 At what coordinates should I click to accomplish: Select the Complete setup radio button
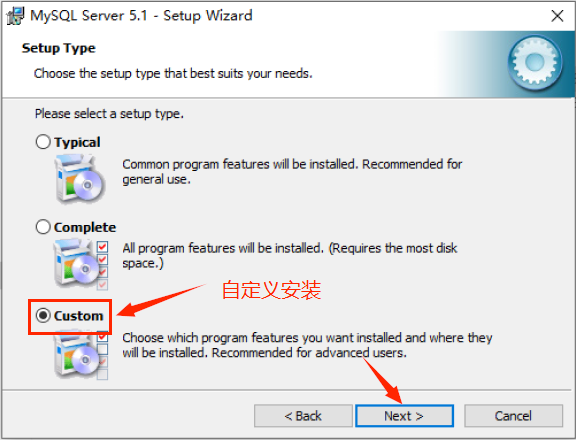click(43, 227)
